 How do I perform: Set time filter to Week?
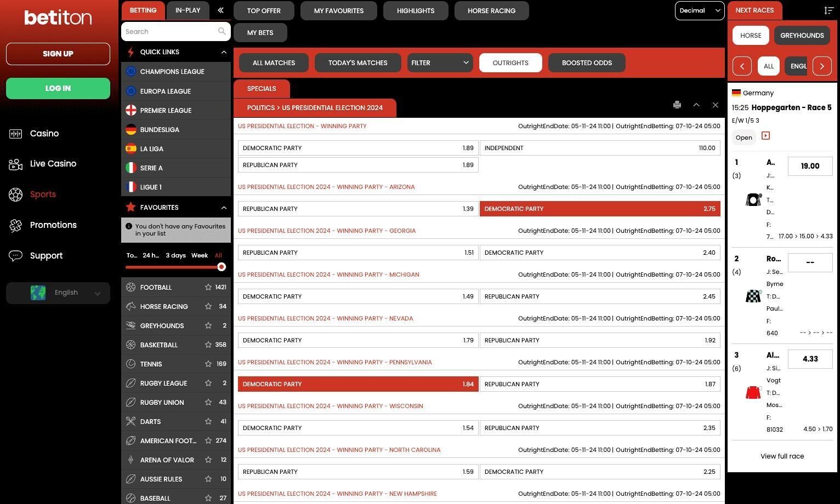click(199, 255)
